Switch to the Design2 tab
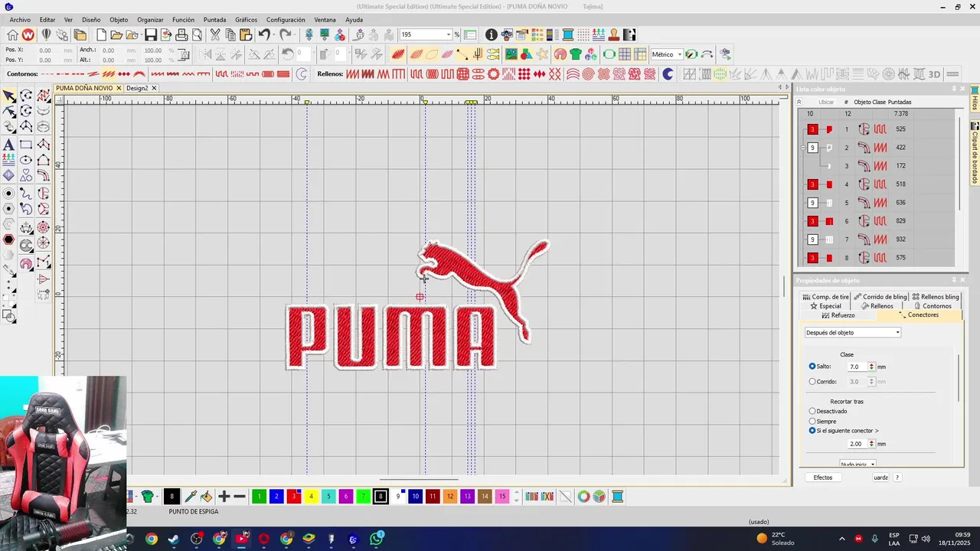Screen dimensions: 980x551 tap(137, 88)
